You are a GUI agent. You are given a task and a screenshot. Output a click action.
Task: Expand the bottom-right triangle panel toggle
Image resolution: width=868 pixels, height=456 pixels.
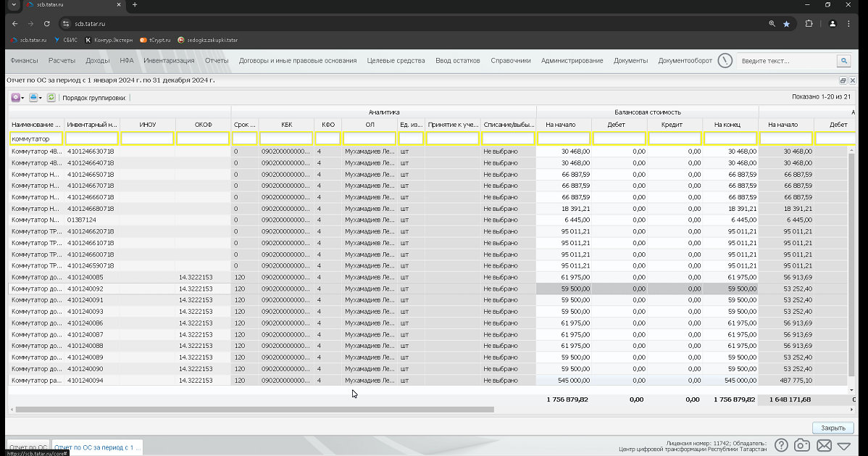(843, 445)
